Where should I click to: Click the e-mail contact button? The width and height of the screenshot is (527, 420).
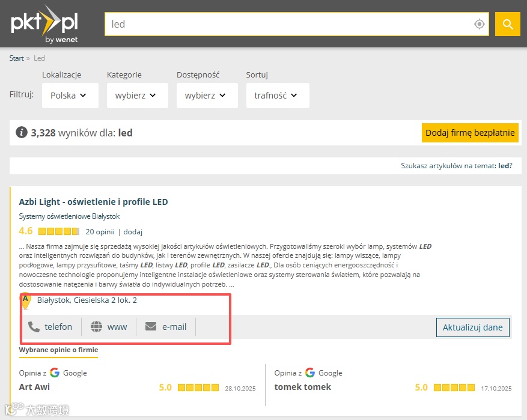point(166,327)
